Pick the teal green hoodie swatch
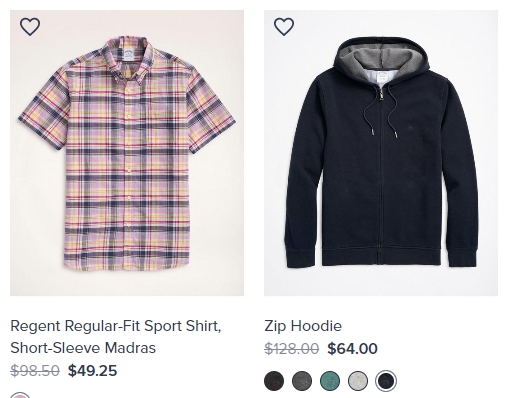Image resolution: width=507 pixels, height=398 pixels. 330,381
